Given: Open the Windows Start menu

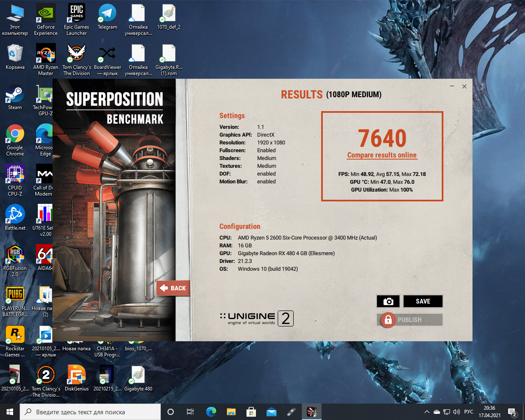Looking at the screenshot, I should pyautogui.click(x=10, y=412).
